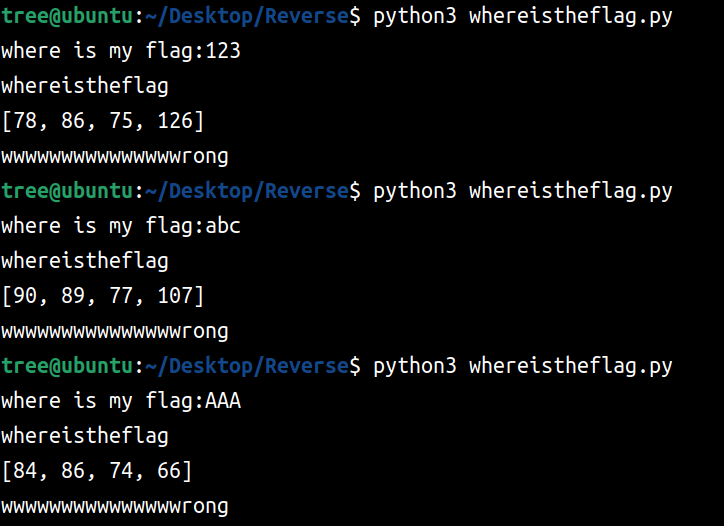Click 'tree@ubuntu' in the topmost prompt line
This screenshot has width=724, height=526.
pos(66,16)
